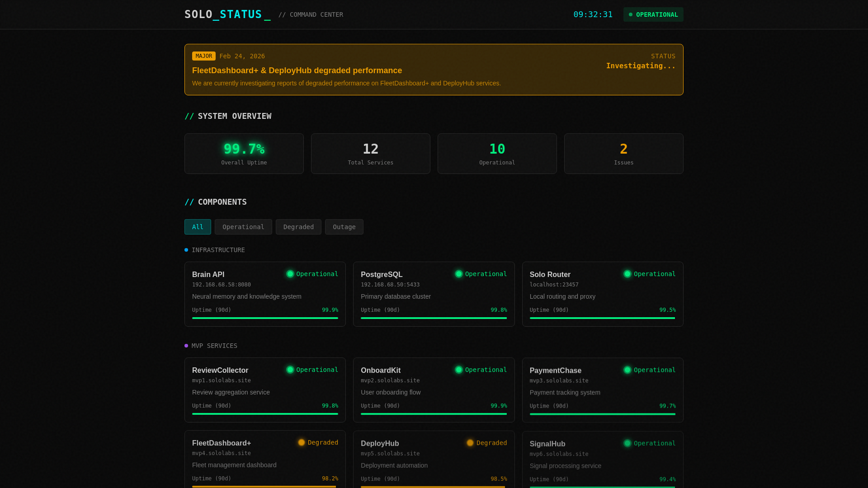Select the Outage filter tab
The image size is (868, 488).
(344, 227)
